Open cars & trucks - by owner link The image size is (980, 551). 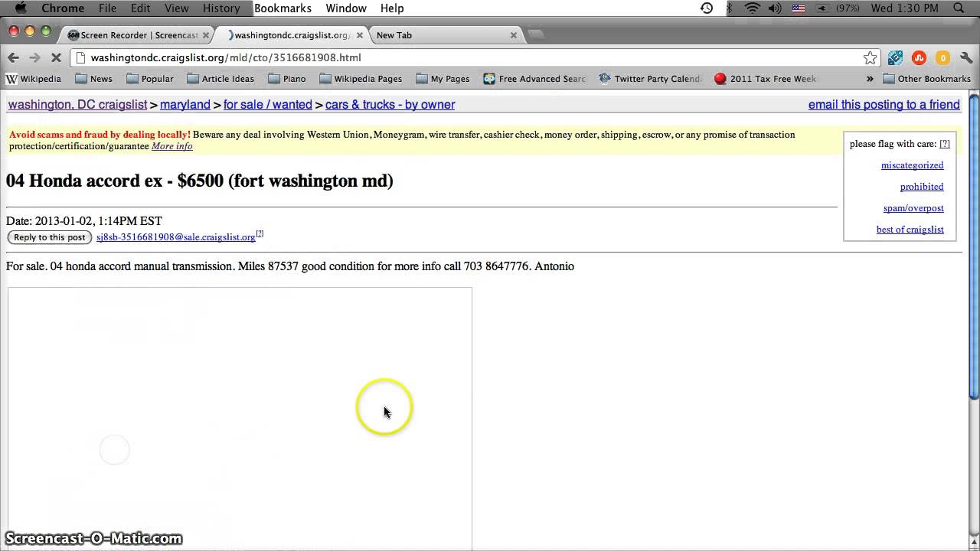pyautogui.click(x=390, y=105)
